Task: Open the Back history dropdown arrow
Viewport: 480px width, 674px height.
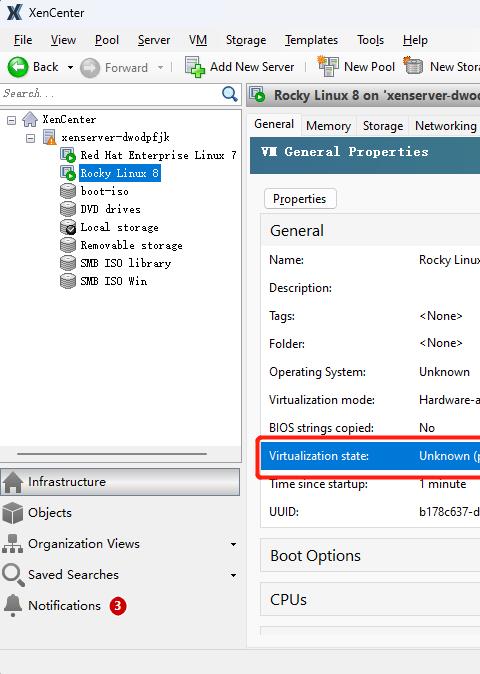Action: point(70,67)
